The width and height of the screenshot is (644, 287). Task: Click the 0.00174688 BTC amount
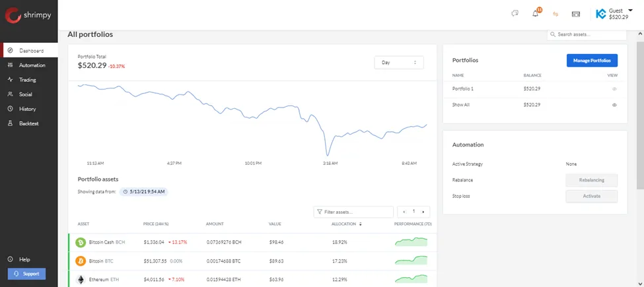tap(224, 261)
